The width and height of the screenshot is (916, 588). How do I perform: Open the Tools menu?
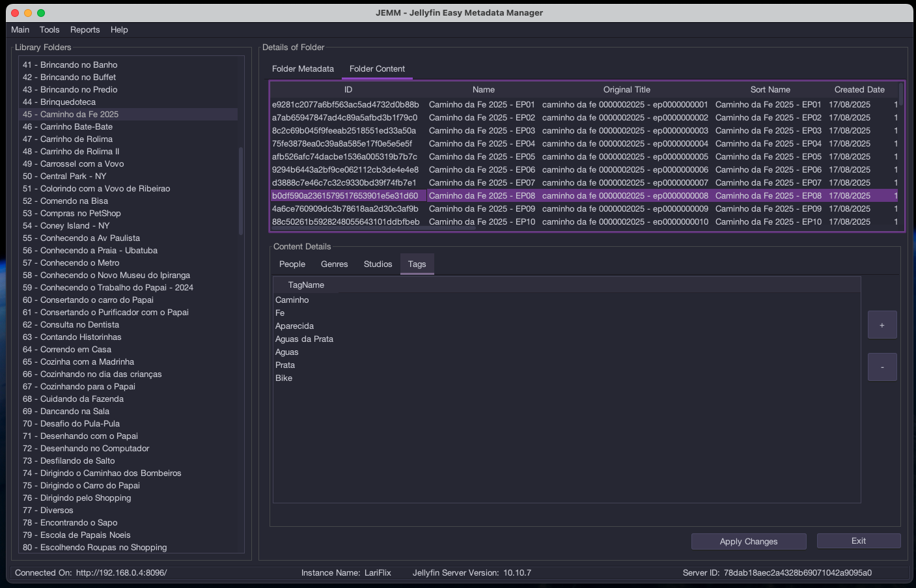tap(49, 30)
